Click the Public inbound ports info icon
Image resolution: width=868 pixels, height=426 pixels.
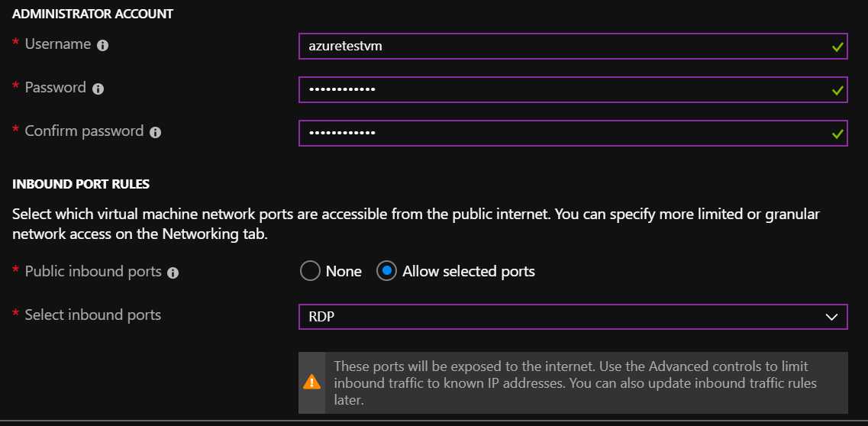pyautogui.click(x=173, y=273)
